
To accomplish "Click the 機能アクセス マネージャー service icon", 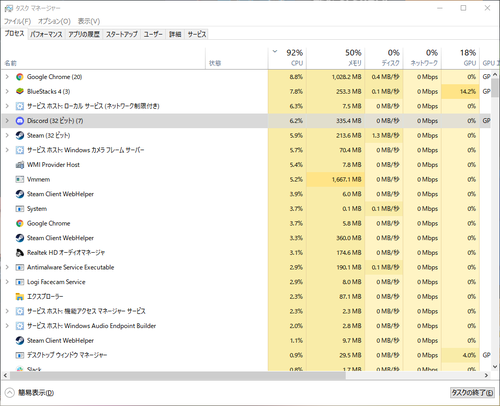I will (x=20, y=311).
